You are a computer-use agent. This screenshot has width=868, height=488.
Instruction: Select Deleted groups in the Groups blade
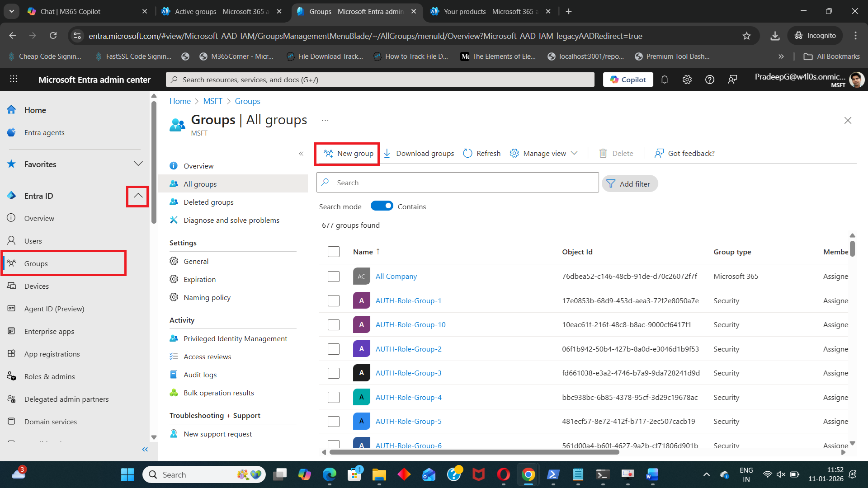tap(208, 202)
